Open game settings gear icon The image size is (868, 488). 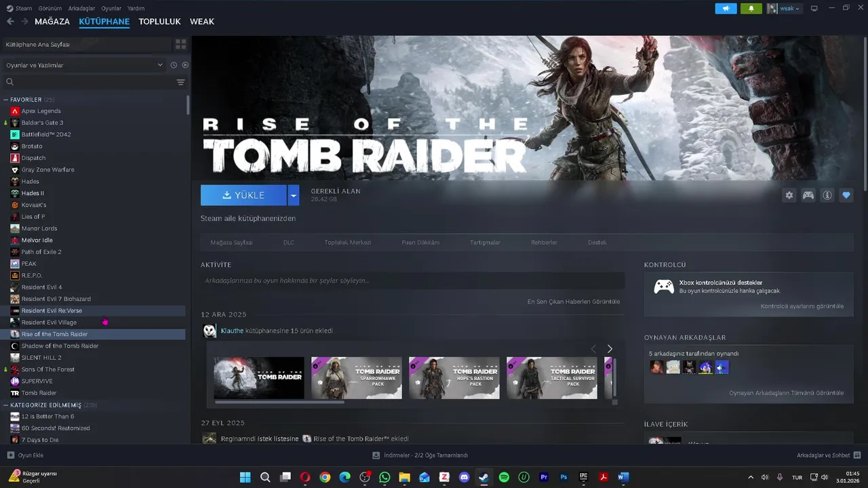[789, 195]
